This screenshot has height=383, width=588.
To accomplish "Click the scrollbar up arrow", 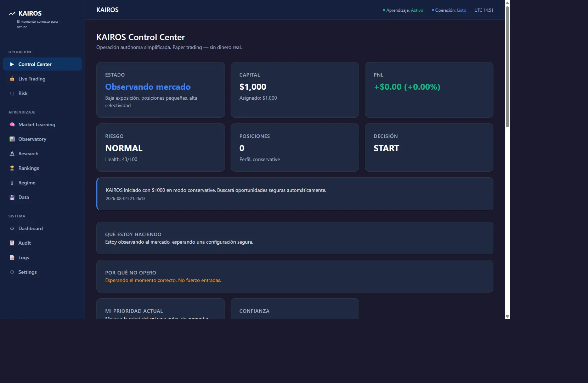I will pyautogui.click(x=507, y=3).
